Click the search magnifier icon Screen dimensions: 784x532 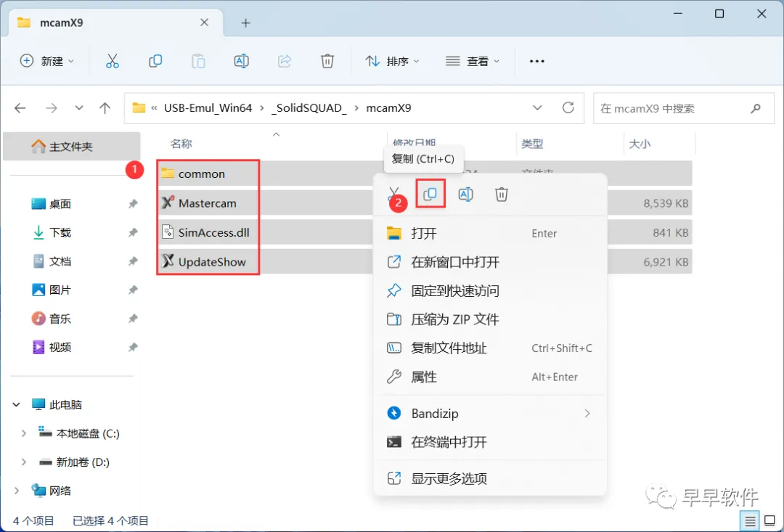click(756, 108)
